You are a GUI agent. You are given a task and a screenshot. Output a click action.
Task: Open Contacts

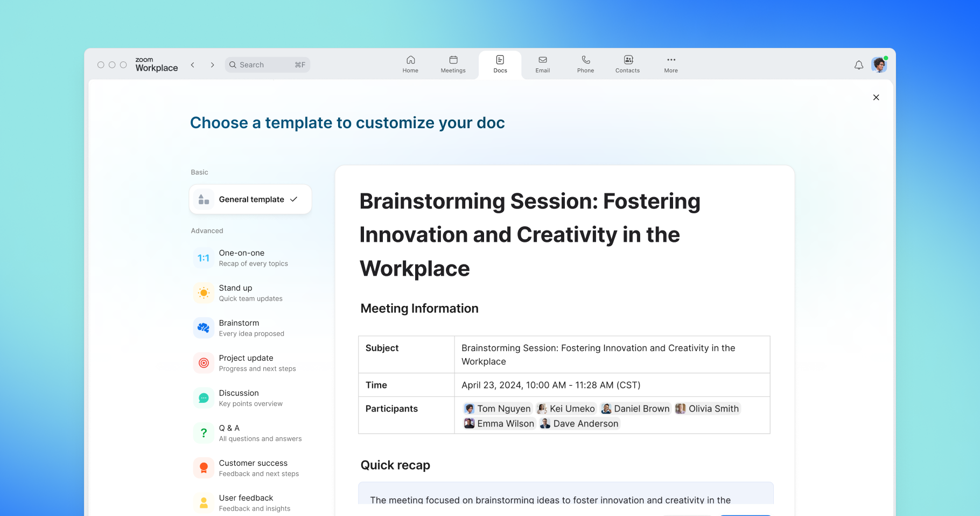[x=627, y=64]
